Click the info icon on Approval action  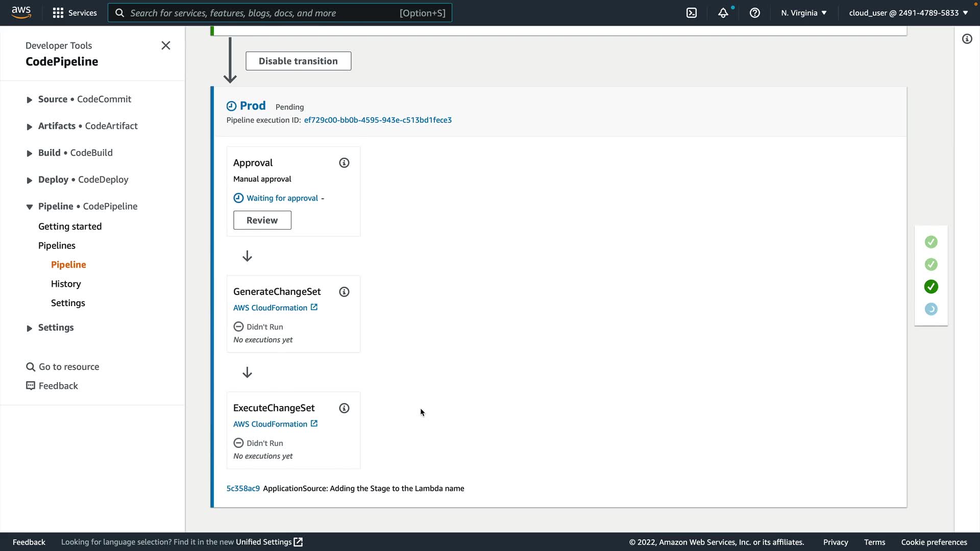(x=344, y=163)
